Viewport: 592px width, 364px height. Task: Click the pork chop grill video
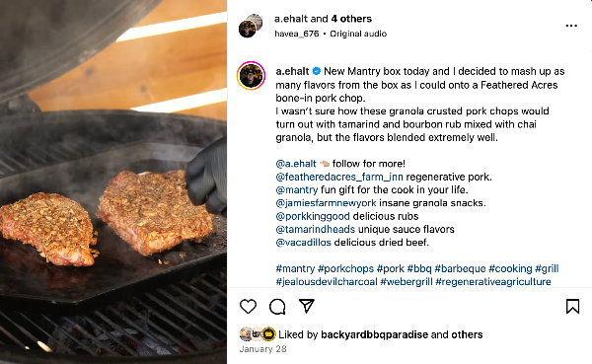pyautogui.click(x=113, y=182)
